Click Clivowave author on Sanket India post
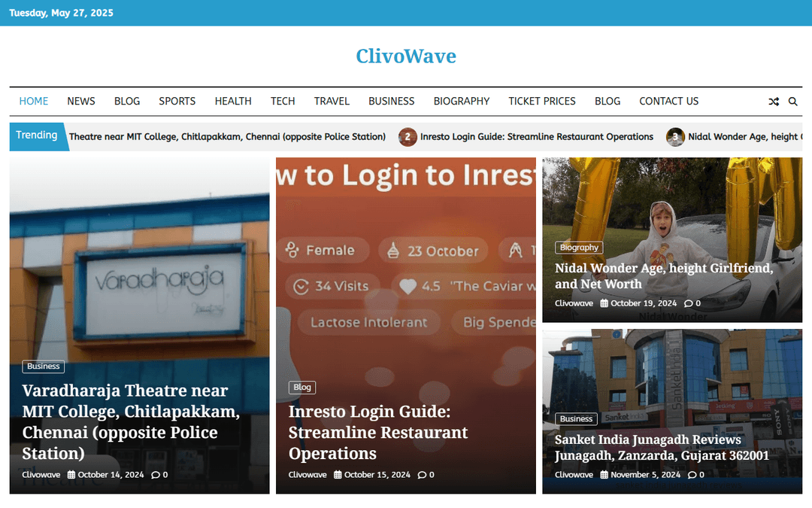Image resolution: width=812 pixels, height=508 pixels. (x=574, y=475)
